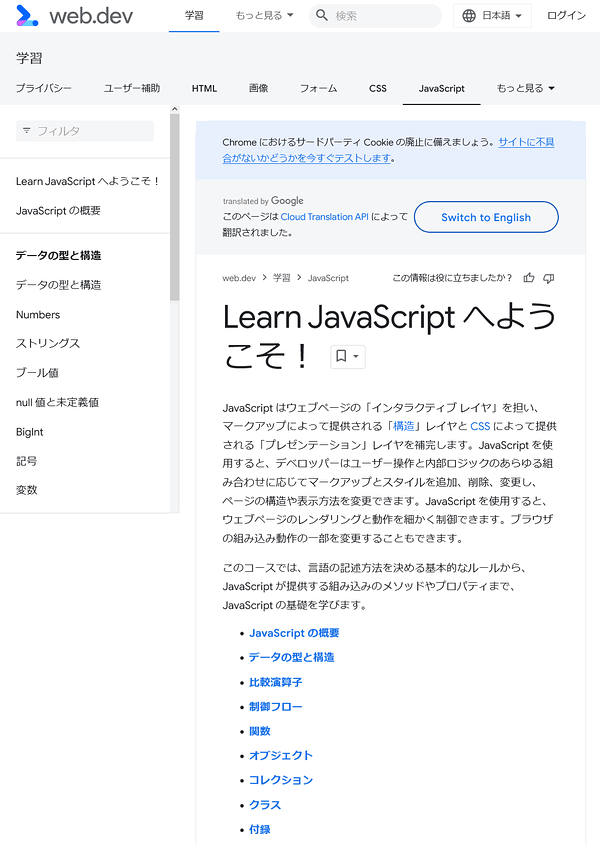Select Numbers in sidebar
The width and height of the screenshot is (600, 845).
[38, 314]
